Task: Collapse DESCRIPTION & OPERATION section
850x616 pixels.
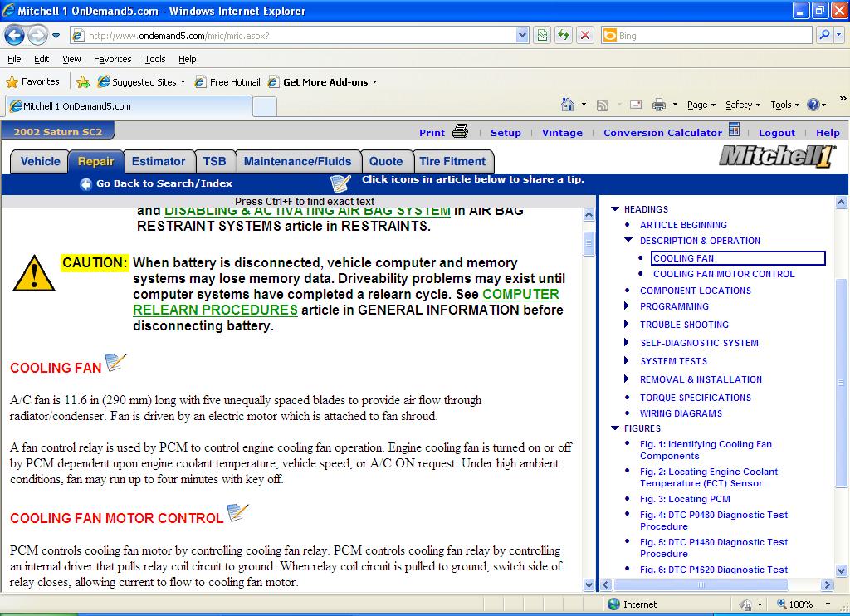Action: (629, 240)
